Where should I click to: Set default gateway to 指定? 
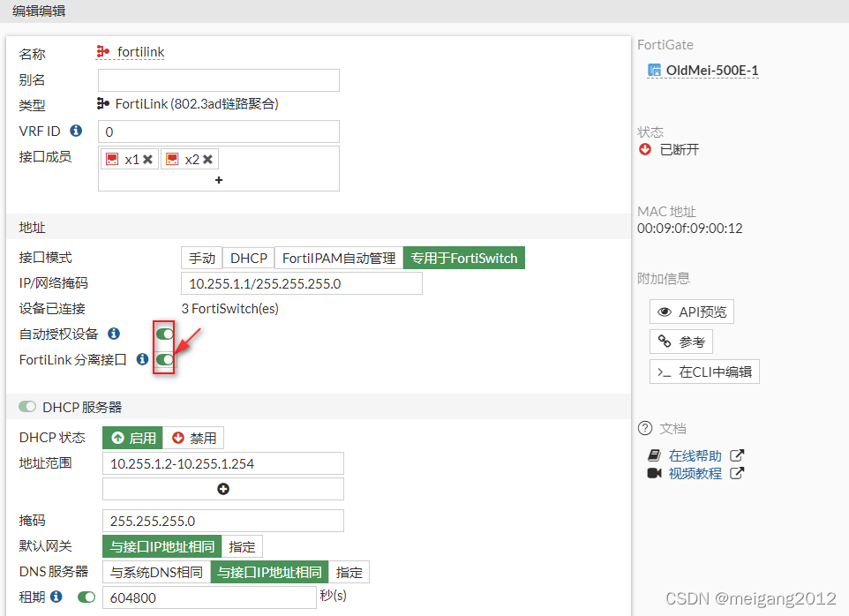(x=242, y=546)
